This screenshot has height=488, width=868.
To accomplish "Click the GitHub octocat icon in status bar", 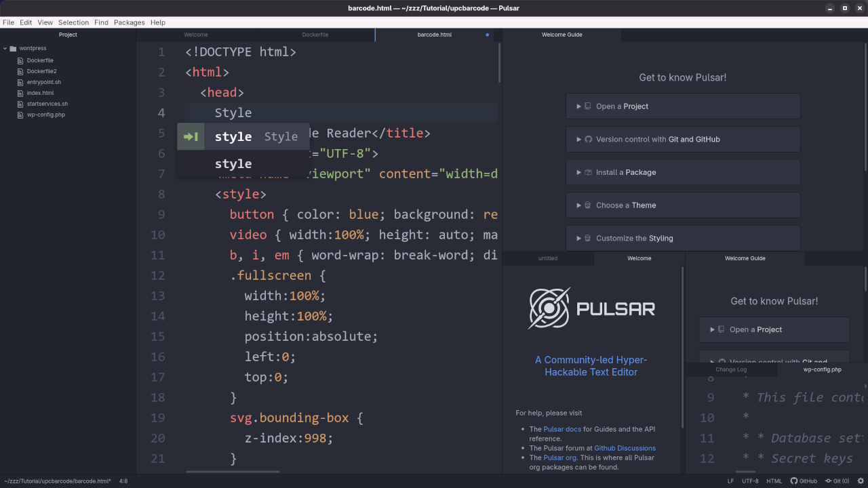I will [x=794, y=481].
